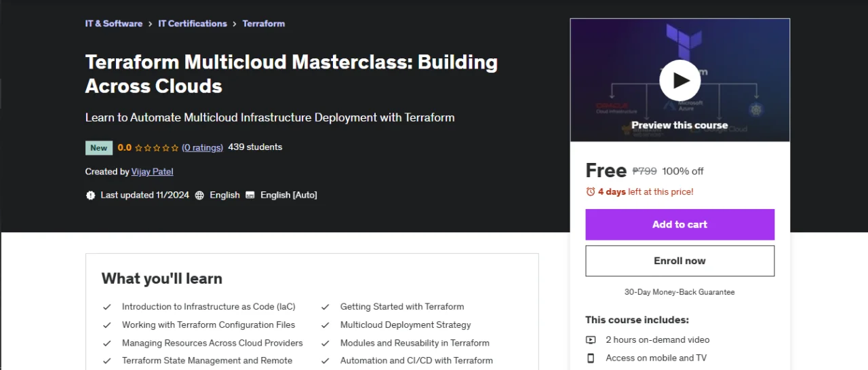View the (0 ratings) link

[202, 147]
